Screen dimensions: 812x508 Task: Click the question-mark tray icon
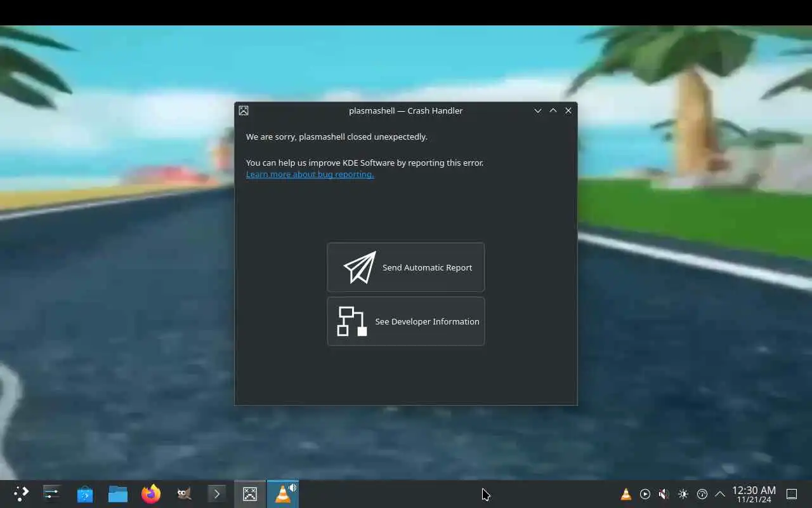tap(702, 494)
